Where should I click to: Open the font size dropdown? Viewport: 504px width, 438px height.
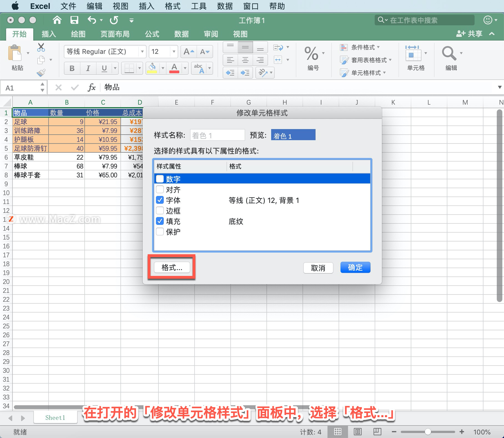[x=174, y=52]
